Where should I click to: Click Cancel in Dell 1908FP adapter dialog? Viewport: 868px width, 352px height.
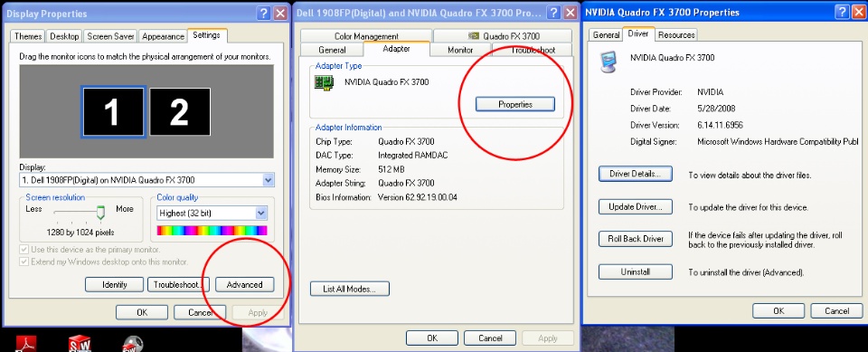490,338
